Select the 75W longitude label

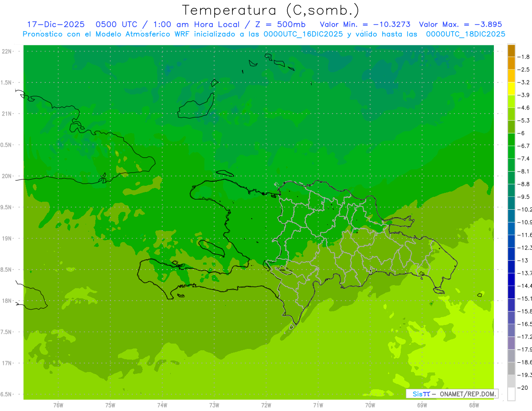[110, 405]
